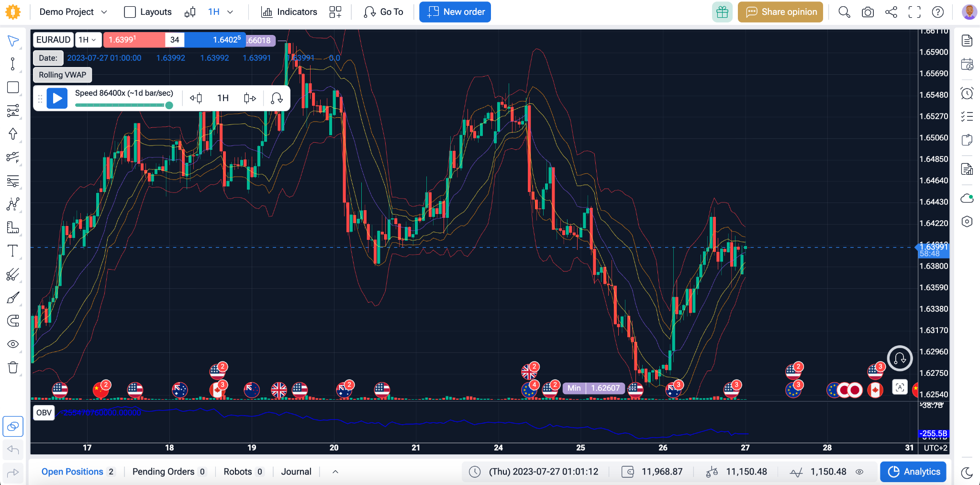The width and height of the screenshot is (980, 485).
Task: Share the chart via share icon
Action: tap(891, 12)
